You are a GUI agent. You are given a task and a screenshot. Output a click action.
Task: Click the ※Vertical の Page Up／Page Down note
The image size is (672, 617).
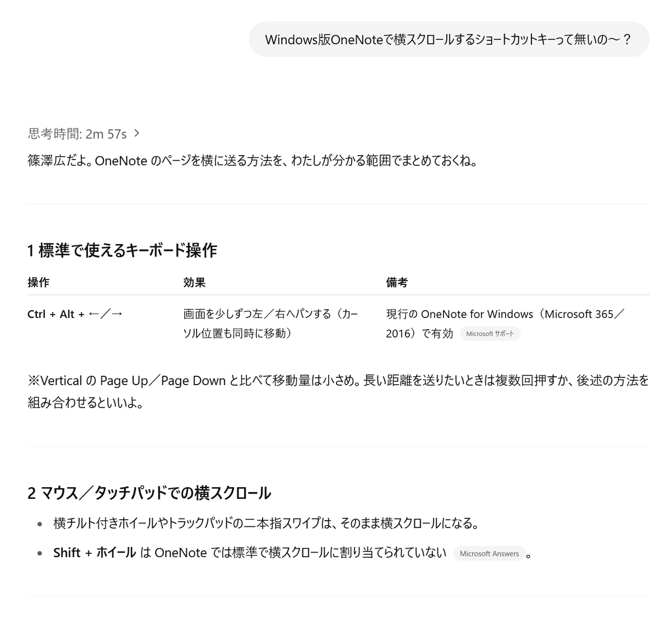(x=338, y=391)
